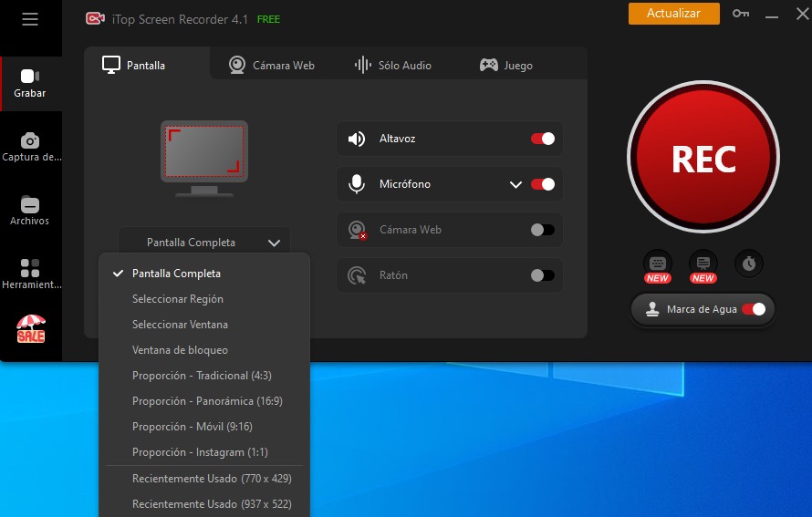Click the stamp icon beside Marca de Agua
The height and width of the screenshot is (517, 812).
coord(652,309)
